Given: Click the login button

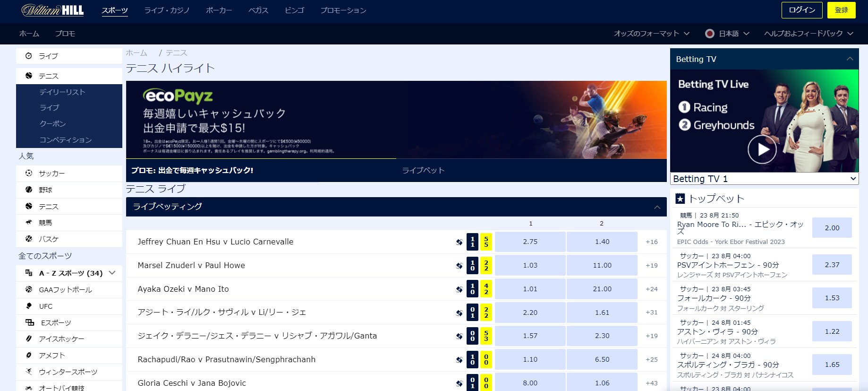Looking at the screenshot, I should pos(802,10).
